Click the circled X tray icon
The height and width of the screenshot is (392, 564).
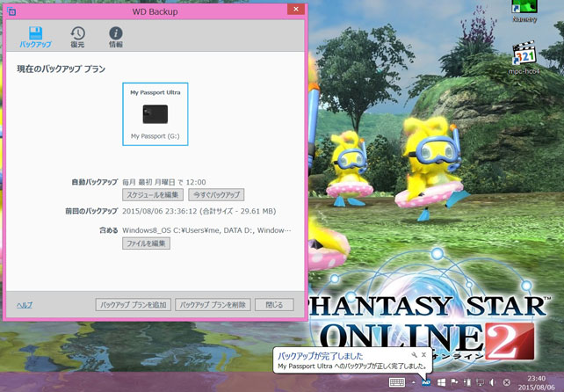point(506,382)
